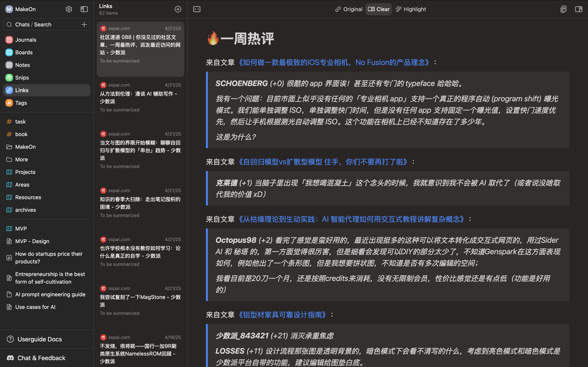Expand the Projects board
The image size is (588, 367).
[25, 172]
